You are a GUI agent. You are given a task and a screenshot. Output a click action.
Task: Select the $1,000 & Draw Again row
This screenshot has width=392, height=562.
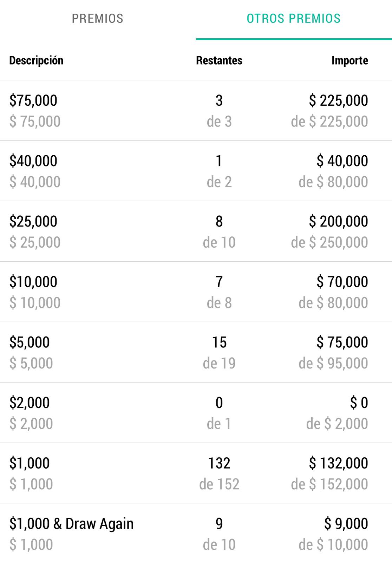point(196,533)
